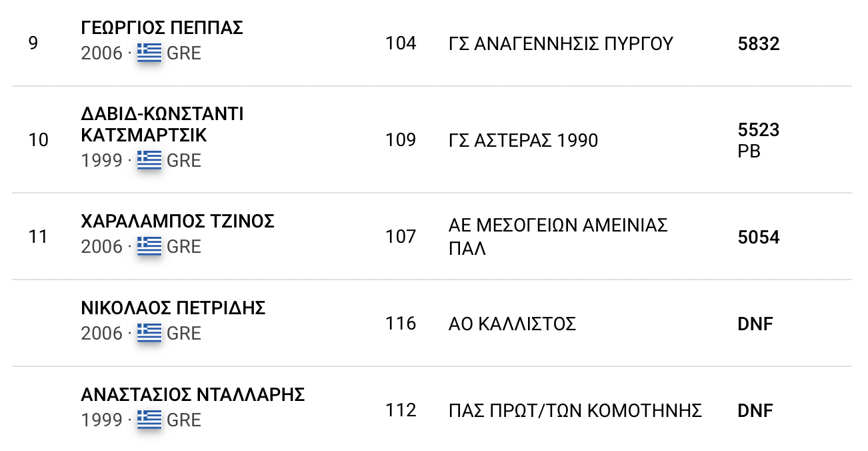868x451 pixels.
Task: Click athlete name ΑΝΑΣΤΑΣΙΟΣ ΝΤΑΛΛΑΡΗΣ
Action: (x=193, y=394)
